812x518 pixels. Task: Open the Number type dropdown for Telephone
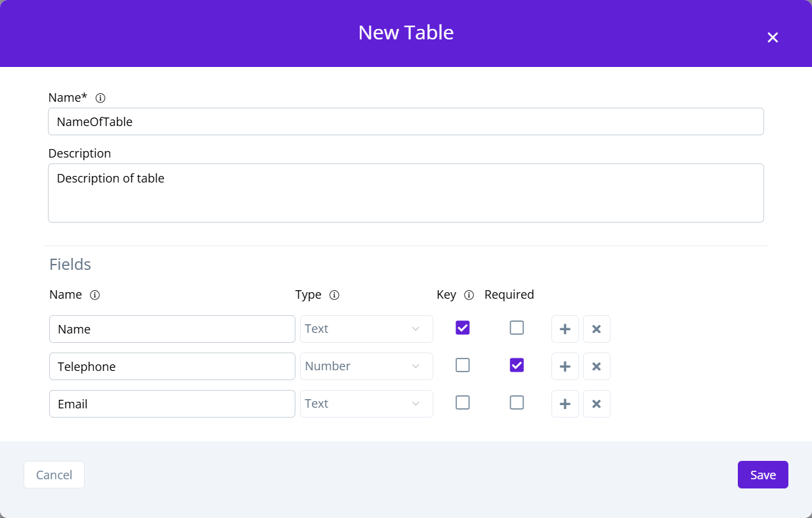[366, 366]
